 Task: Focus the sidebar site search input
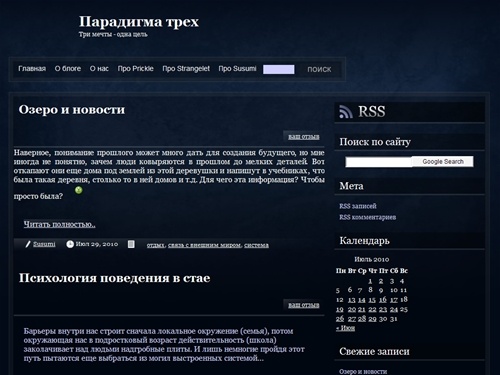pos(379,162)
